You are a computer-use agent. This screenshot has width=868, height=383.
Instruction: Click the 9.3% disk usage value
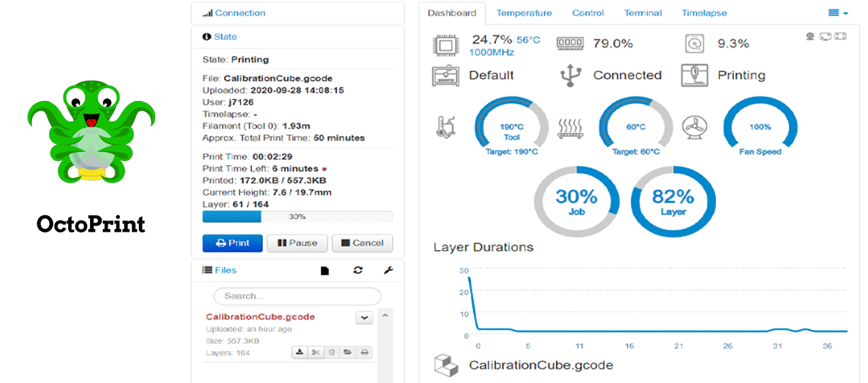coord(733,44)
